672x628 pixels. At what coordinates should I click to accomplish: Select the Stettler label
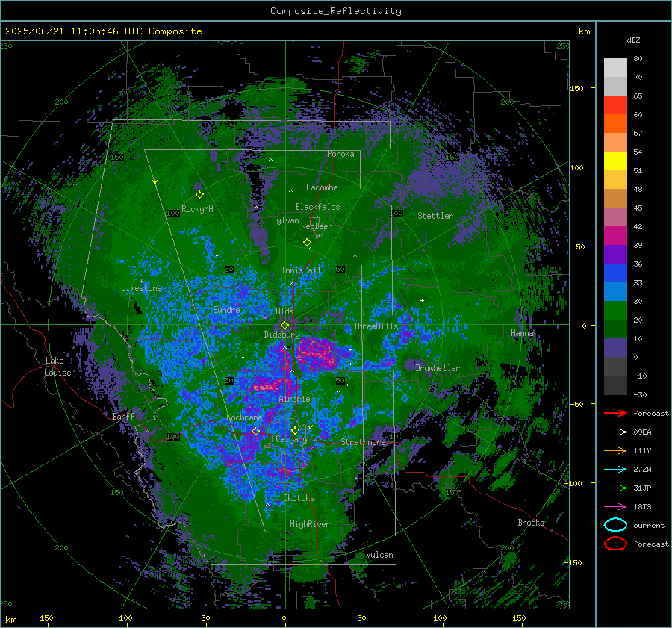pyautogui.click(x=435, y=216)
